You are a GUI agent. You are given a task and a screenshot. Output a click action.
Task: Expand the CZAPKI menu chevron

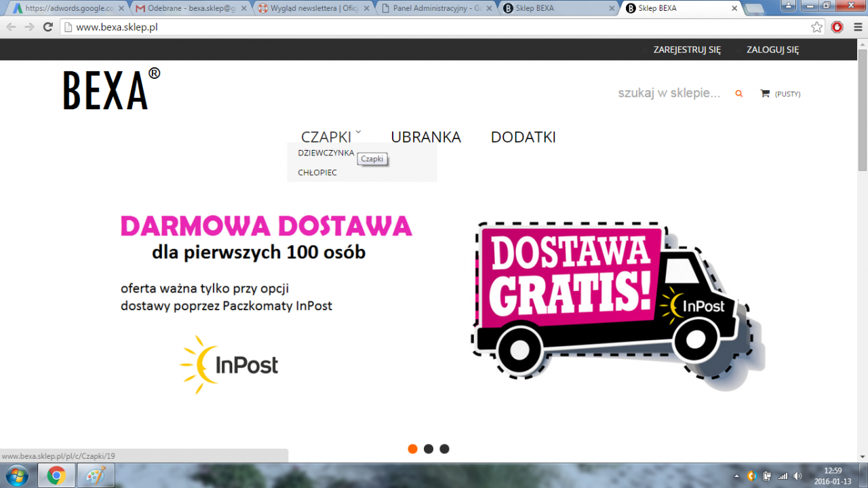(358, 132)
